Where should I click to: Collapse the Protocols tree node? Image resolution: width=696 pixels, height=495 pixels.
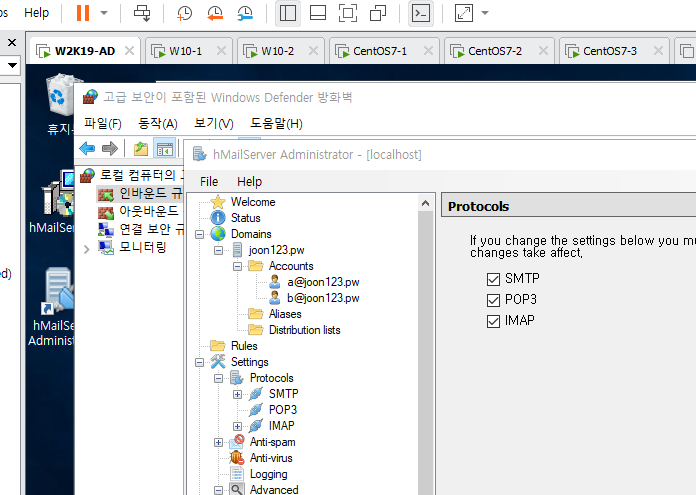[x=218, y=378]
